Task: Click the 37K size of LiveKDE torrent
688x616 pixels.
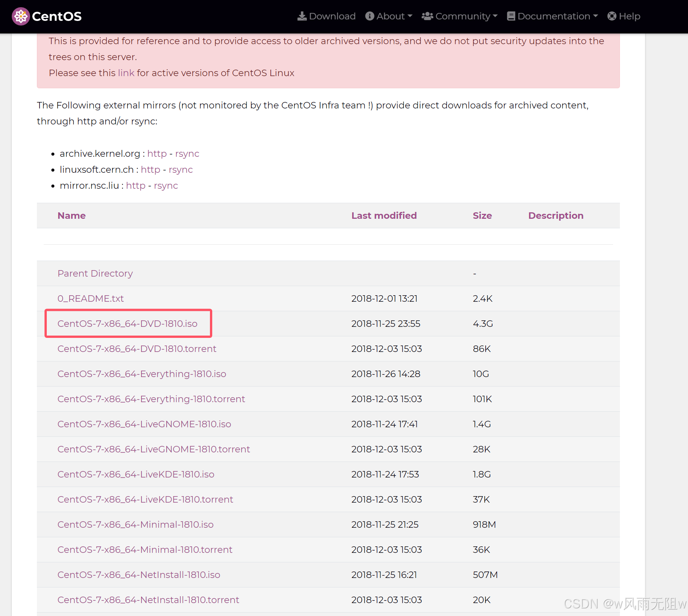Action: (481, 499)
